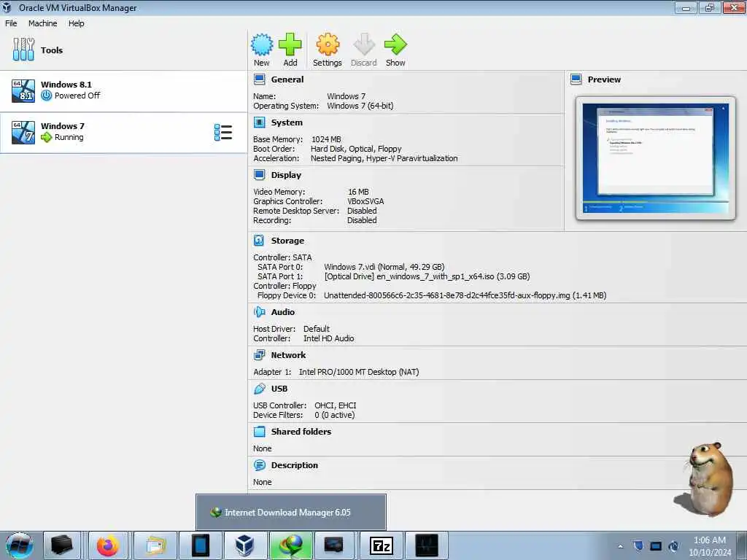Select the Windows 7 machine icon

tap(23, 133)
